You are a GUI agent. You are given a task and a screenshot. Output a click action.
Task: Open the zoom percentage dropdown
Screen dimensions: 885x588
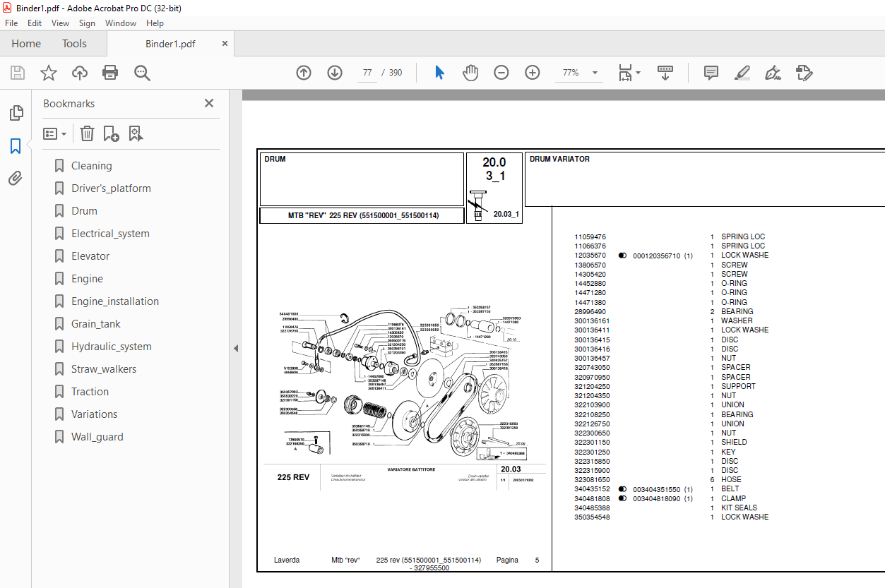595,73
